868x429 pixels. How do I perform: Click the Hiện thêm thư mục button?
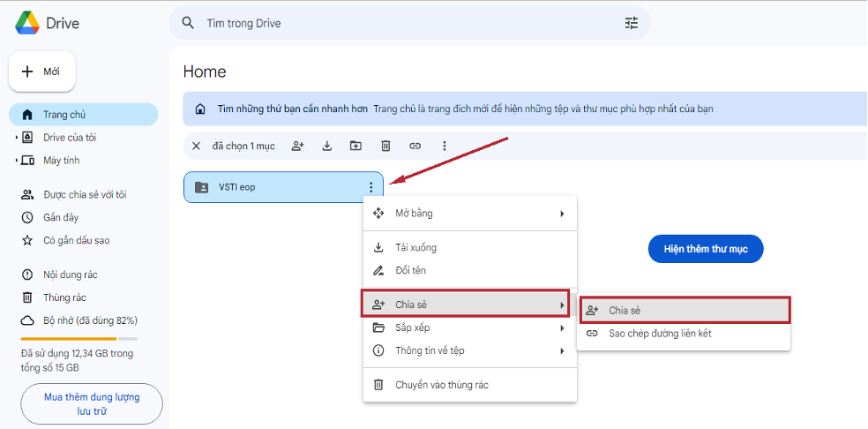pyautogui.click(x=705, y=249)
